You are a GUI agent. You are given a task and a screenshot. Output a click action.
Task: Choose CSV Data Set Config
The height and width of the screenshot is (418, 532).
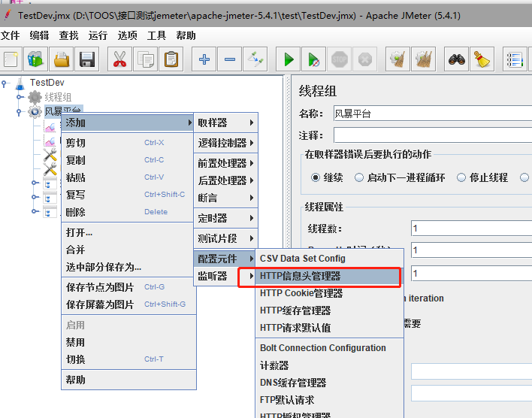point(329,259)
